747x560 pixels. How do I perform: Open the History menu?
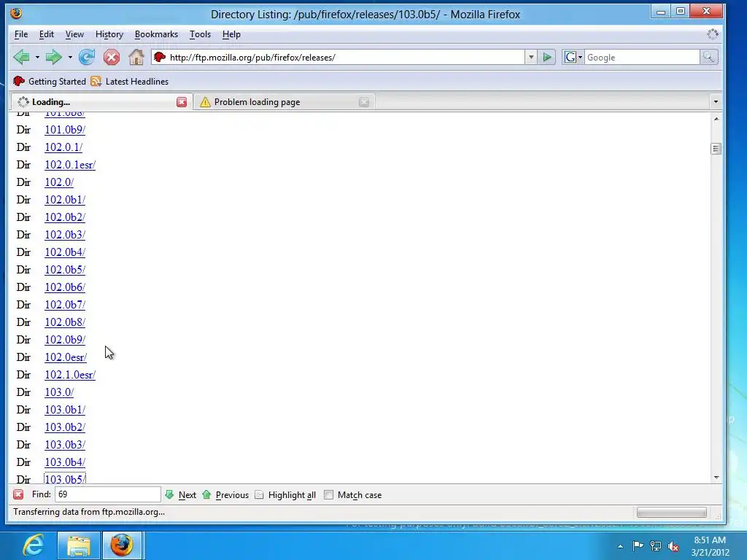tap(109, 34)
